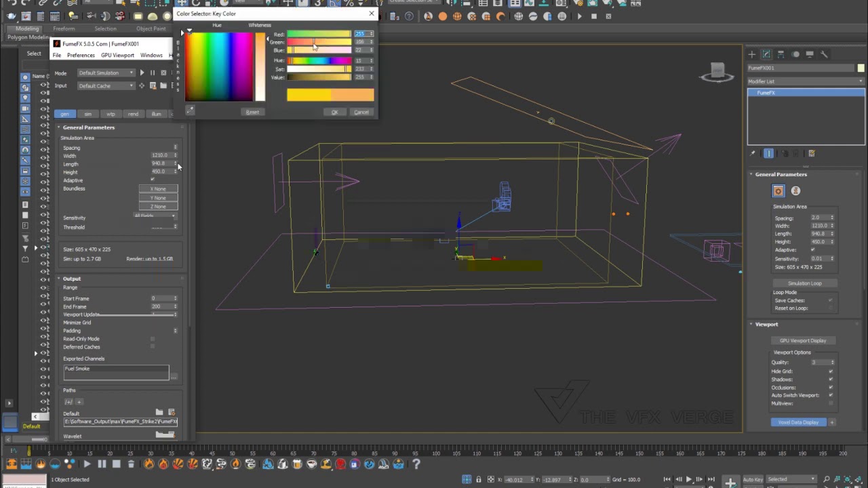Click Show end result toggle under modifier stack
This screenshot has width=868, height=488.
point(768,154)
